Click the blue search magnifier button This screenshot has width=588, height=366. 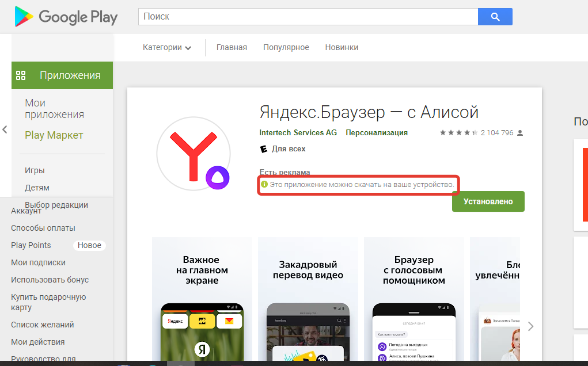495,16
